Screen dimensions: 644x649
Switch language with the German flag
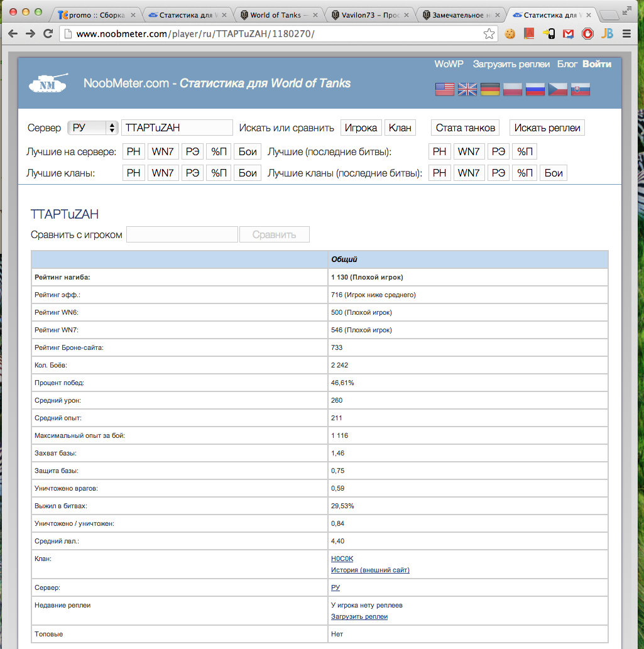point(490,89)
